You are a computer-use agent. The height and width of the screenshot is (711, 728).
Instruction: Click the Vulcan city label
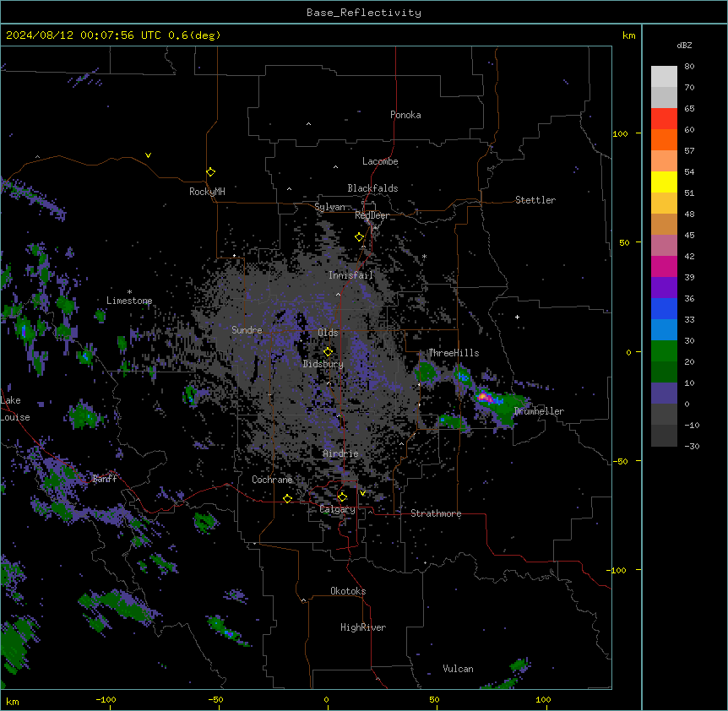coord(459,669)
